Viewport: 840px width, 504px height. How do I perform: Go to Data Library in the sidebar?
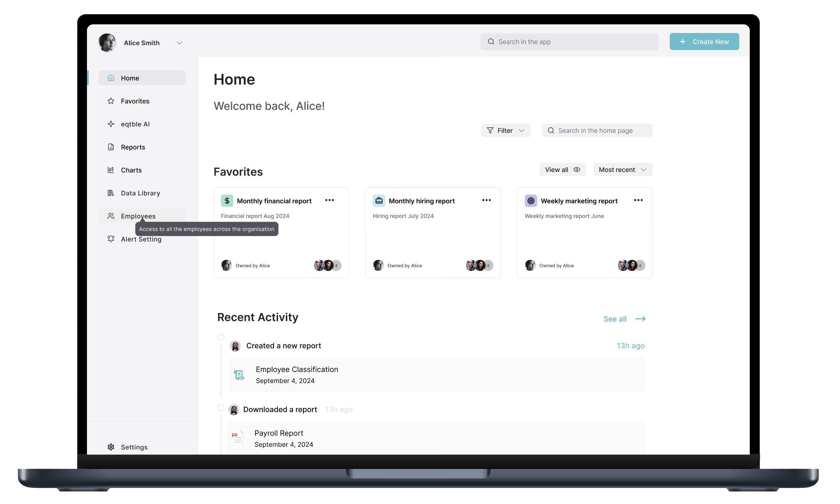tap(140, 193)
